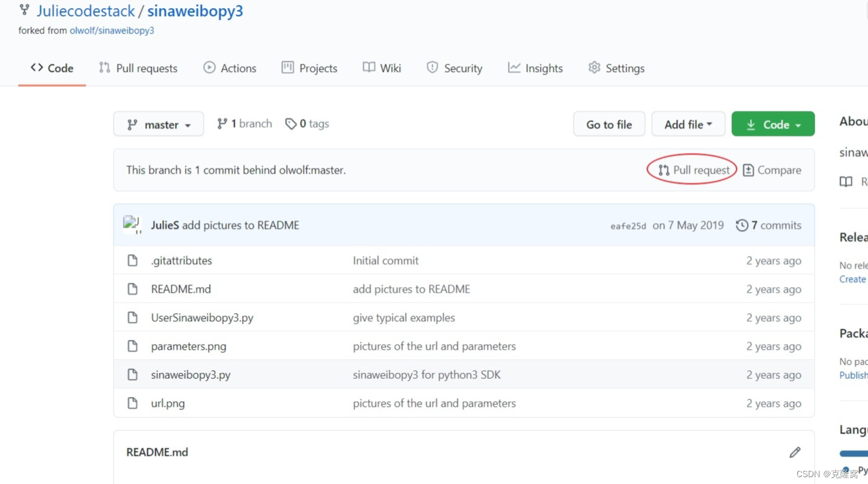Open latest commit message 'add pictures to README'
Screen dimensions: 868x484
[241, 226]
